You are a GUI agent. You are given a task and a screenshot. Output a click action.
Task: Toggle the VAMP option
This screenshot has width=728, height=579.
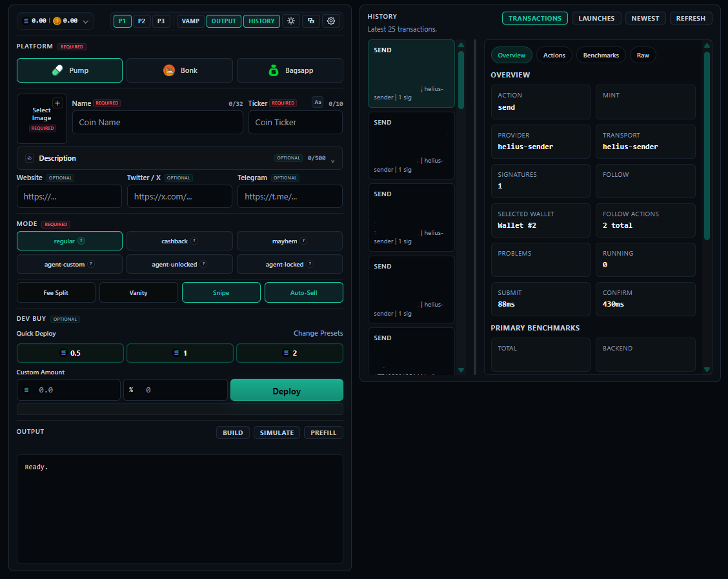(x=190, y=21)
